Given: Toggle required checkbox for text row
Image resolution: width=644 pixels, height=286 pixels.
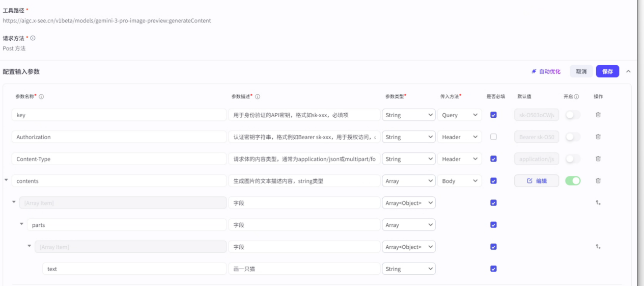Looking at the screenshot, I should (493, 269).
